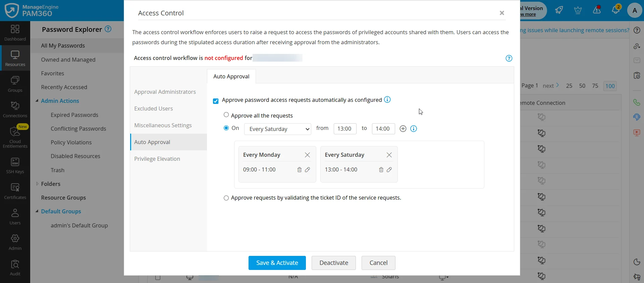This screenshot has width=644, height=283.
Task: Go to Certificates in the sidebar
Action: [x=15, y=191]
